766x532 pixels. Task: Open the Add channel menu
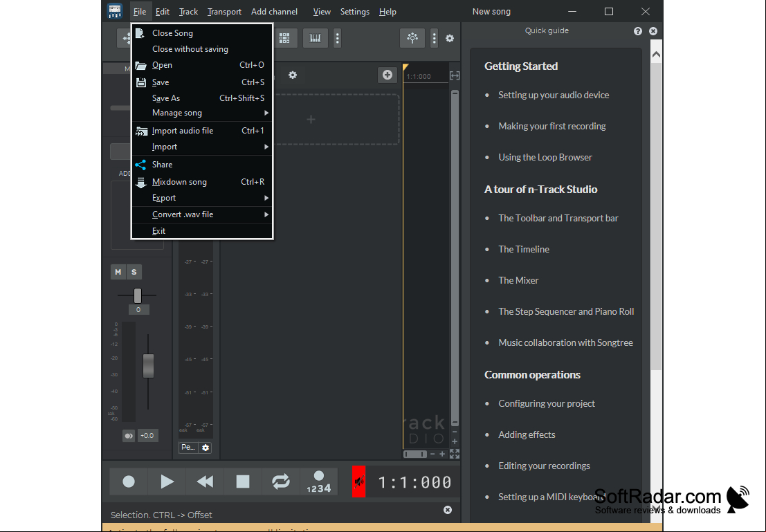point(274,12)
